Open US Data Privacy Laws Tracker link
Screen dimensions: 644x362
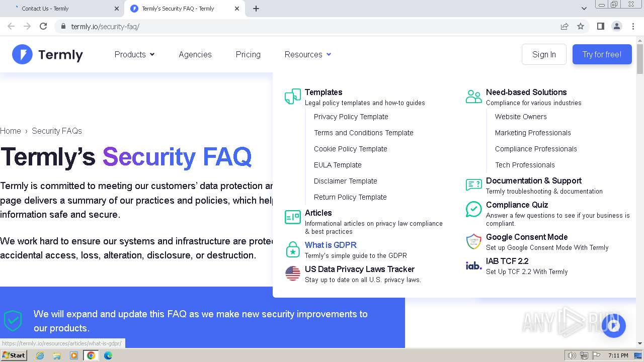[x=360, y=269]
